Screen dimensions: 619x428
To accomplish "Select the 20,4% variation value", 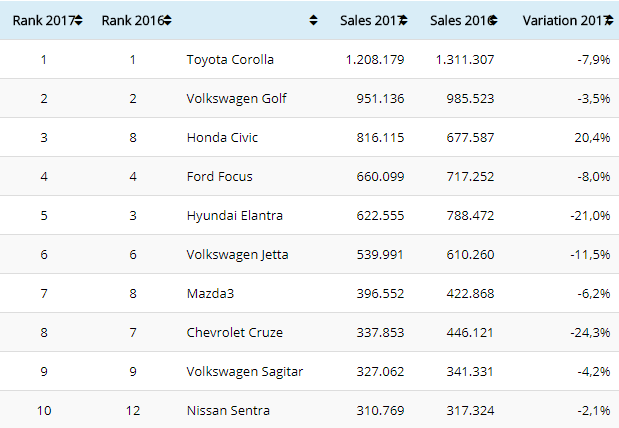I will tap(590, 138).
